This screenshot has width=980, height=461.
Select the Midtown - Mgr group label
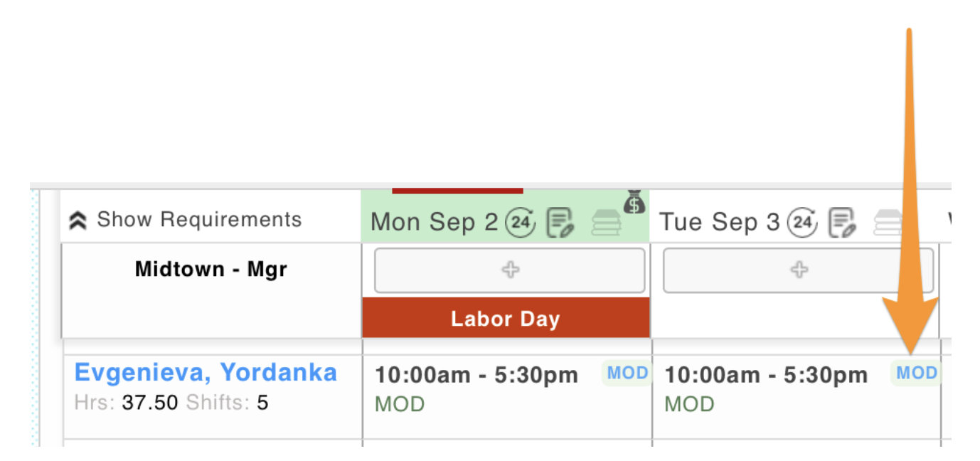point(211,270)
